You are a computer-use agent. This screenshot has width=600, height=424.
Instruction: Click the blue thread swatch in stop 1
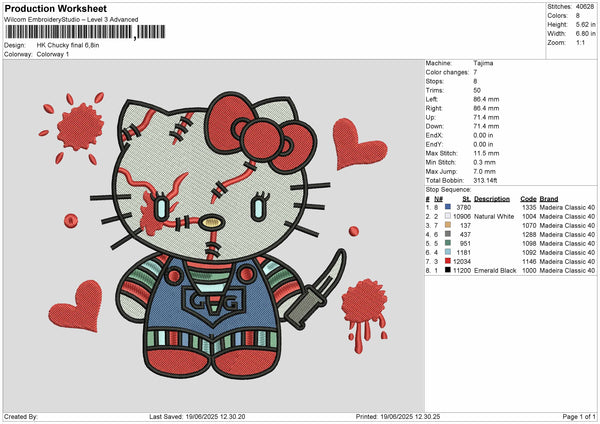click(x=447, y=207)
